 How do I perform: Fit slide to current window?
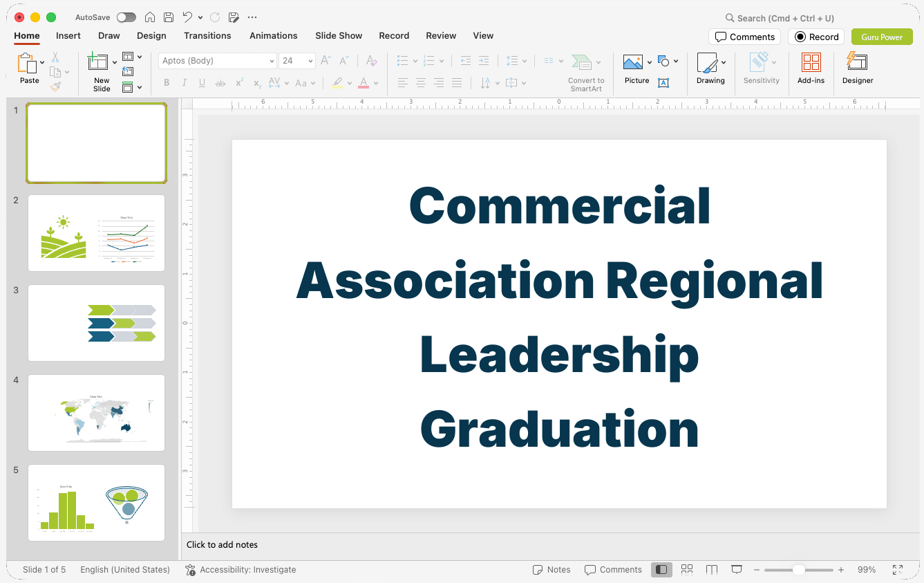click(x=897, y=570)
